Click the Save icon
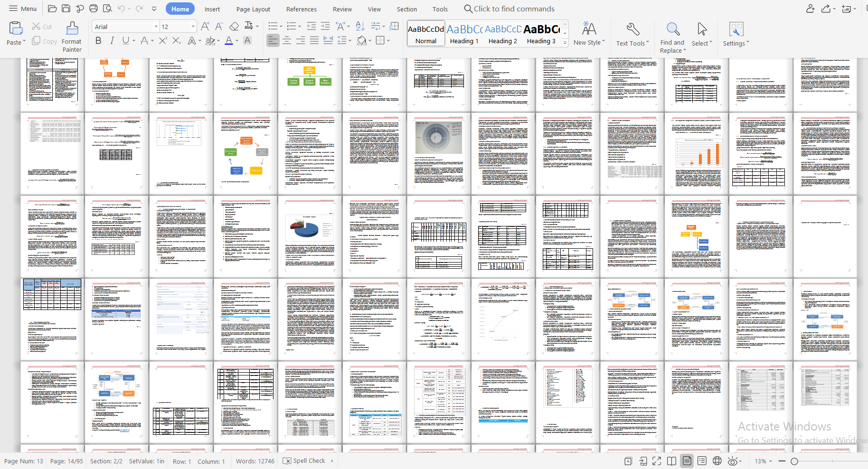The width and height of the screenshot is (868, 469). pos(66,9)
